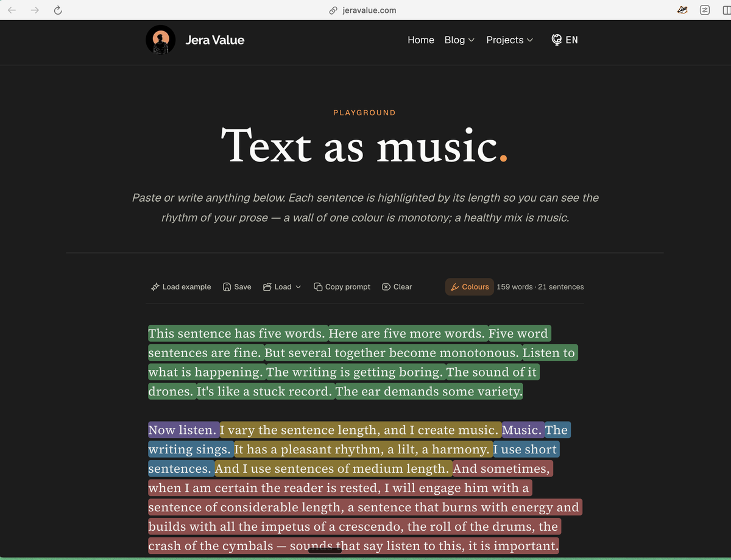The width and height of the screenshot is (731, 560).
Task: Expand the Load dropdown in the toolbar
Action: [282, 287]
